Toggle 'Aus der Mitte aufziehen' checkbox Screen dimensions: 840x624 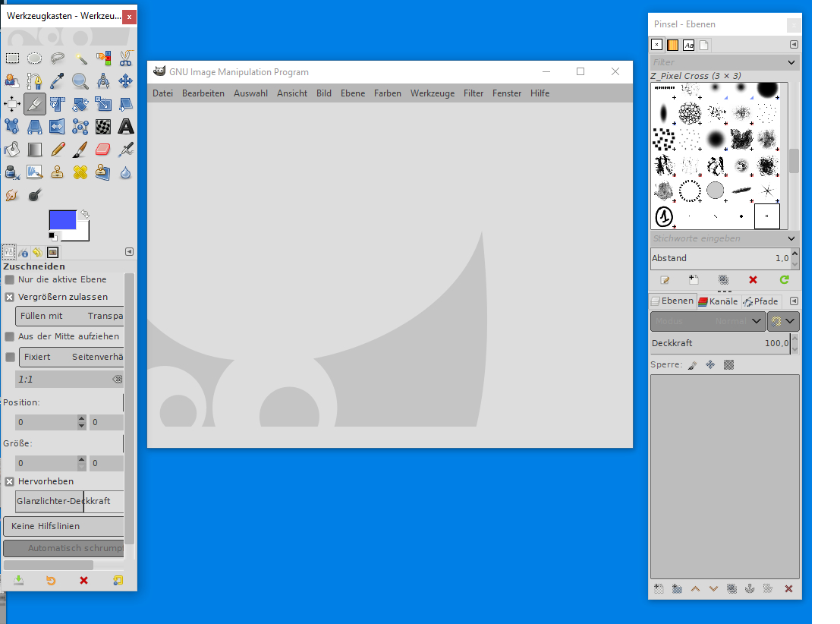tap(10, 336)
